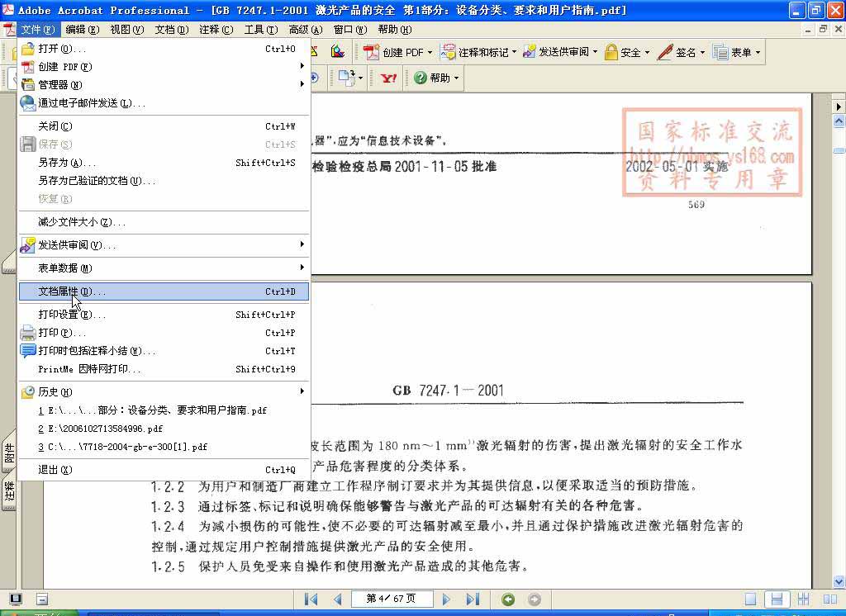
Task: Expand the 管理器 (Organizer) submenu
Action: click(164, 85)
